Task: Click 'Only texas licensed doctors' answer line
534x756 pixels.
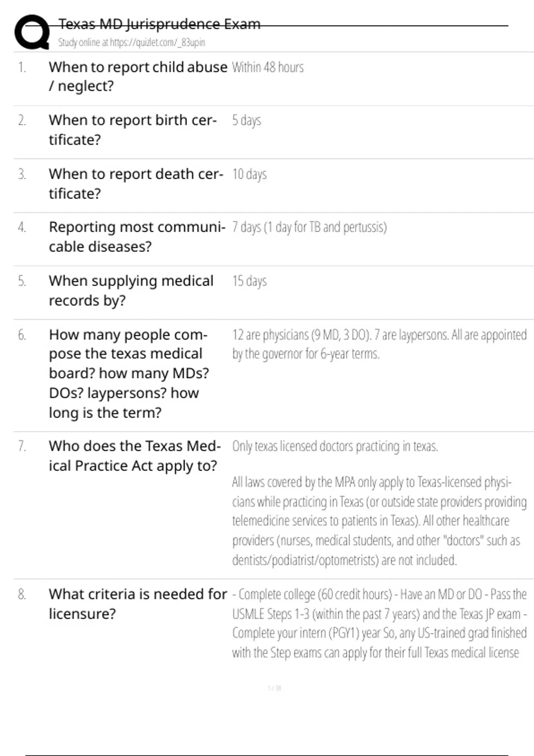Action: [x=335, y=446]
